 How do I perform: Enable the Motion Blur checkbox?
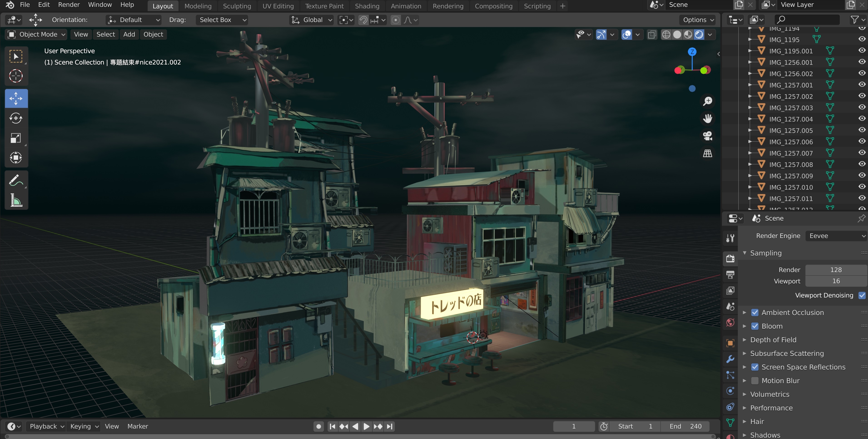click(x=755, y=381)
